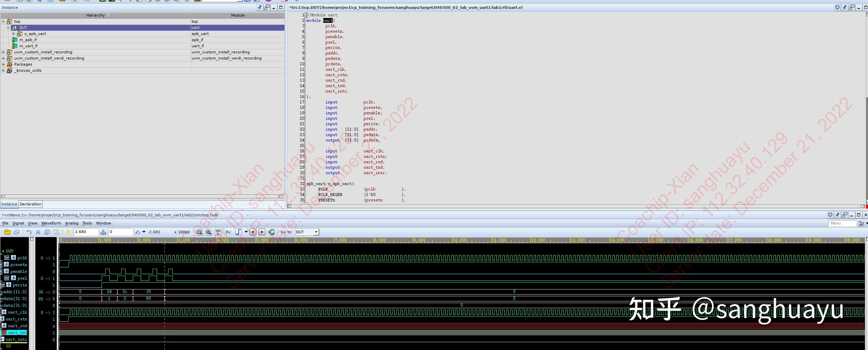868x350 pixels.
Task: Open the 'Go to' DUT dropdown
Action: [x=316, y=232]
